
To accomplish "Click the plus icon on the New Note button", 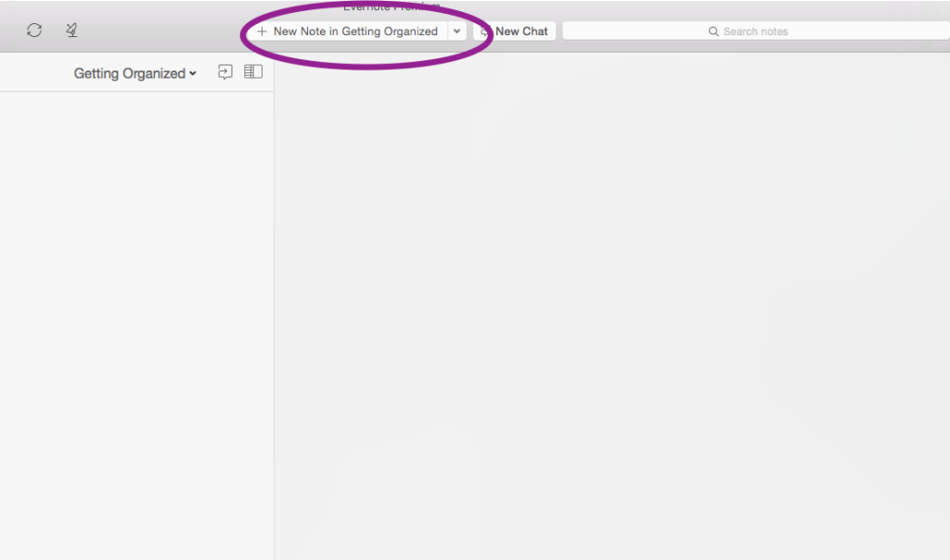I will click(x=262, y=32).
